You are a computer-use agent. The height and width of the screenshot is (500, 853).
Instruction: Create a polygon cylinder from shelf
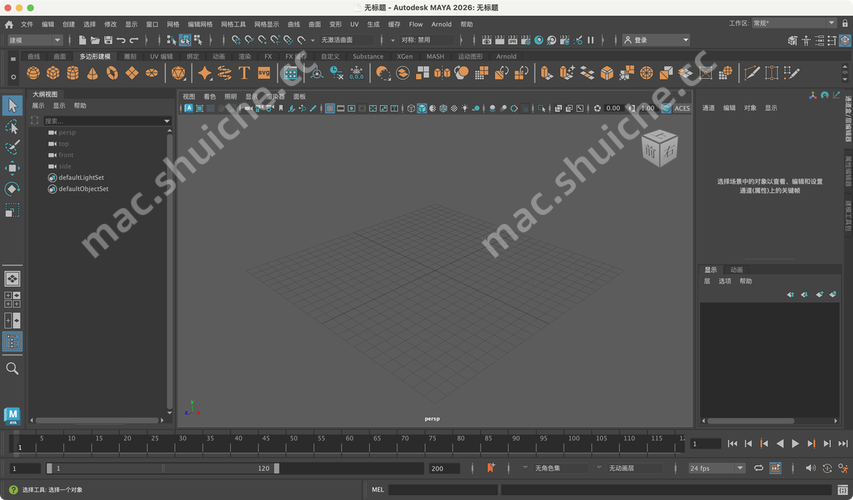click(72, 73)
